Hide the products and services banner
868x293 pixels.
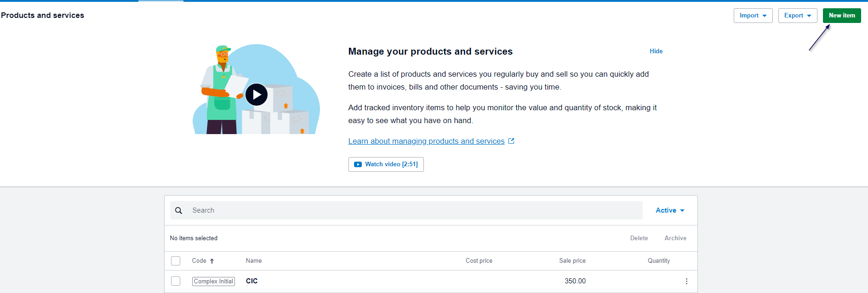tap(656, 51)
